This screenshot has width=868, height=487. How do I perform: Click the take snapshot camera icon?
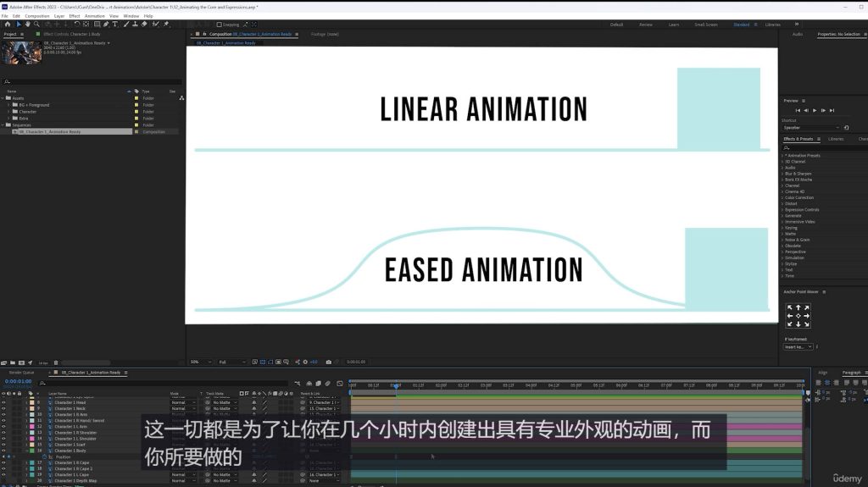point(329,362)
